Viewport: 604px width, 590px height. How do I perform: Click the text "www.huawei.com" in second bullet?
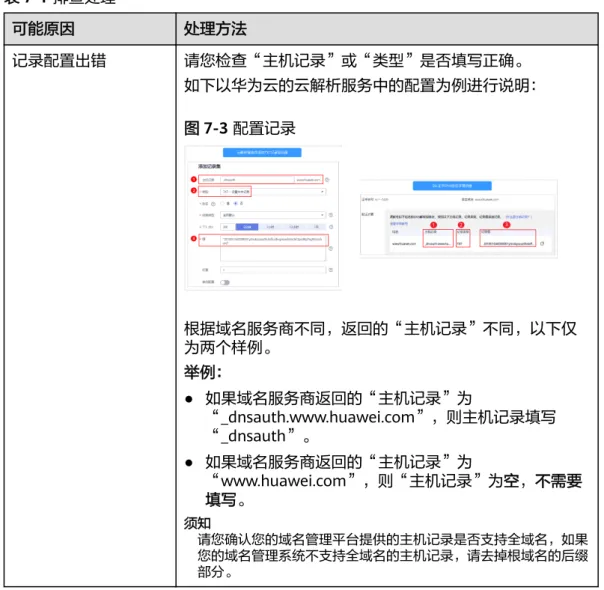coord(284,481)
